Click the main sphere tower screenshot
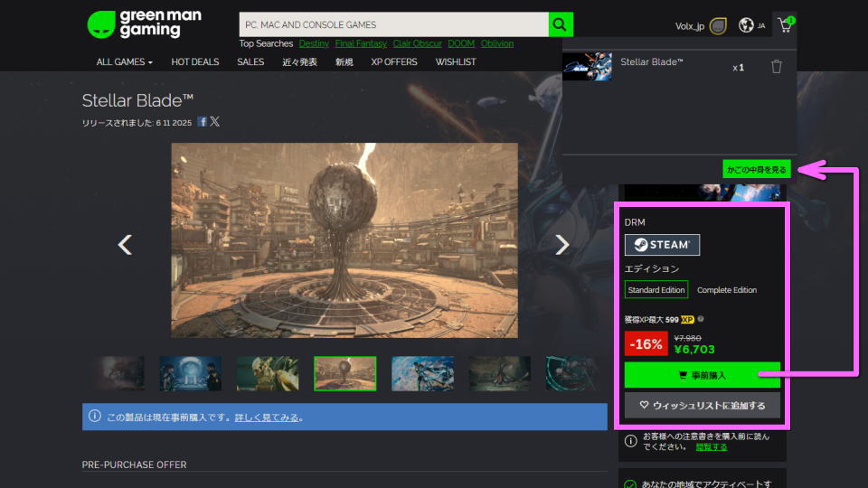Image resolution: width=868 pixels, height=488 pixels. 344,240
